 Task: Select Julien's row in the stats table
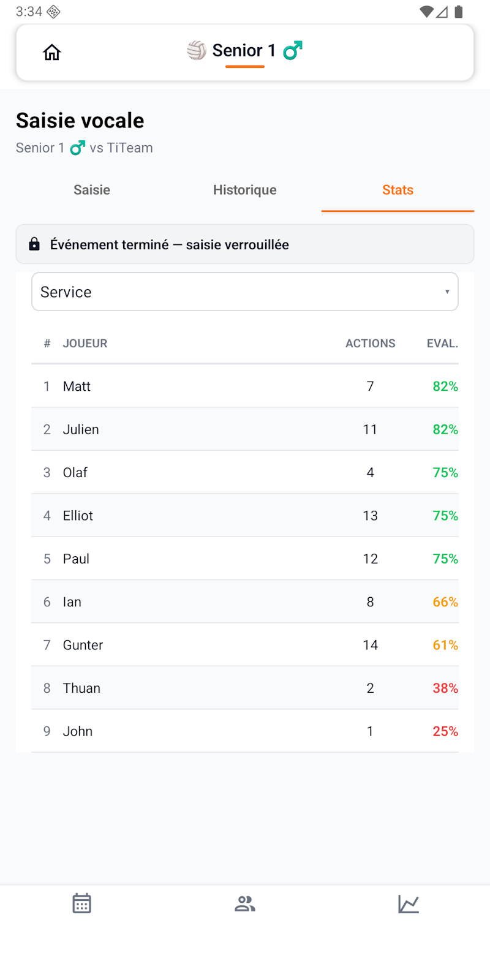[x=245, y=429]
